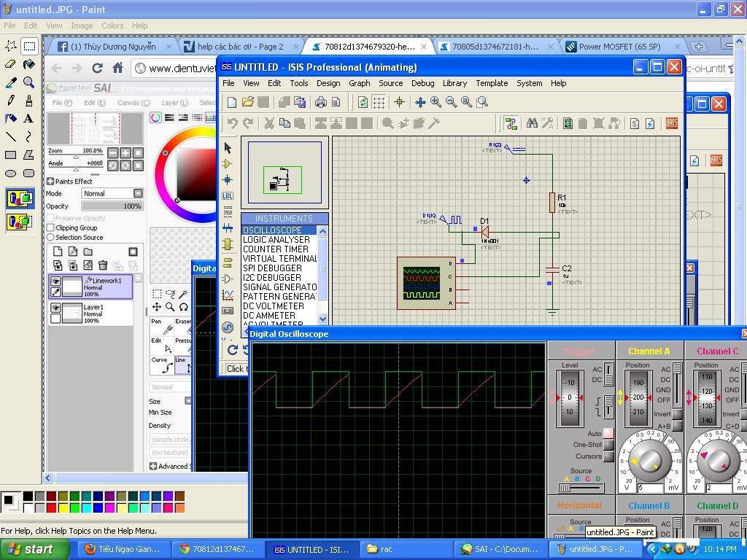This screenshot has width=747, height=560.
Task: Adjust the SAI Opacity 100% slider
Action: click(x=112, y=206)
